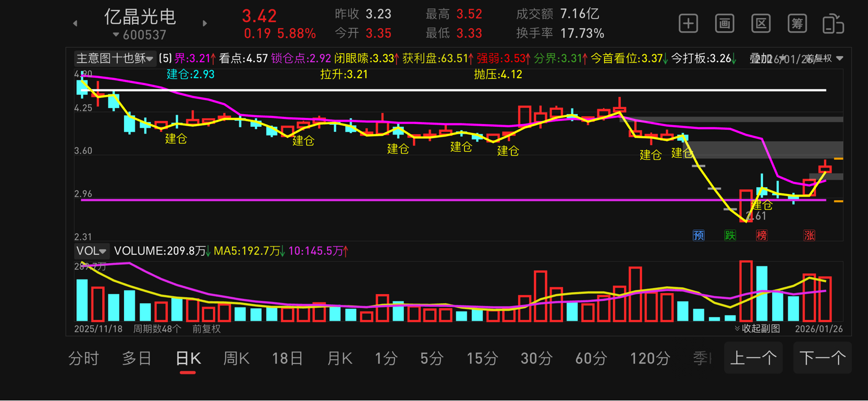Tap the 2.61 low price label

[x=756, y=216]
